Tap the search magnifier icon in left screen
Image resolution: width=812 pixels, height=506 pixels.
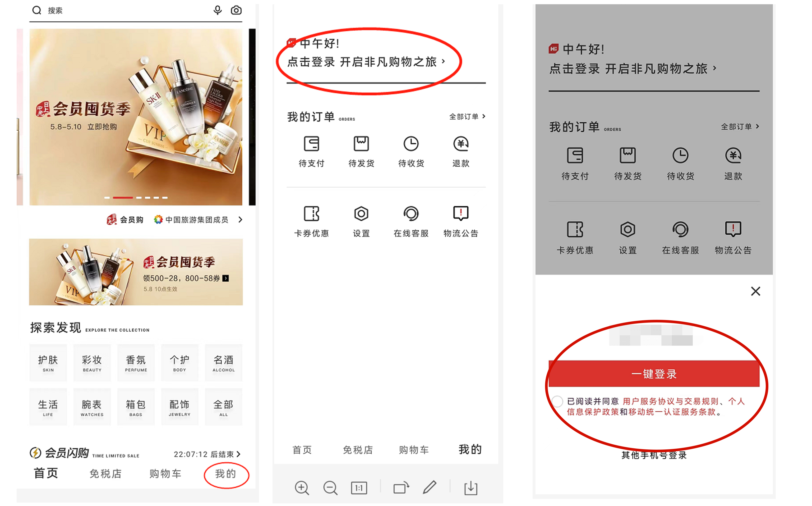(36, 10)
